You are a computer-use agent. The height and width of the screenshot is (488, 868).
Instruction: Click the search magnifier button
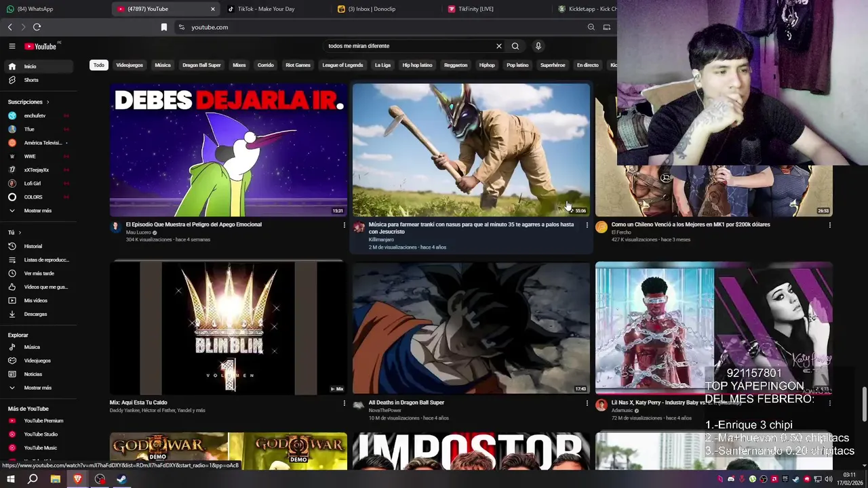click(x=515, y=46)
